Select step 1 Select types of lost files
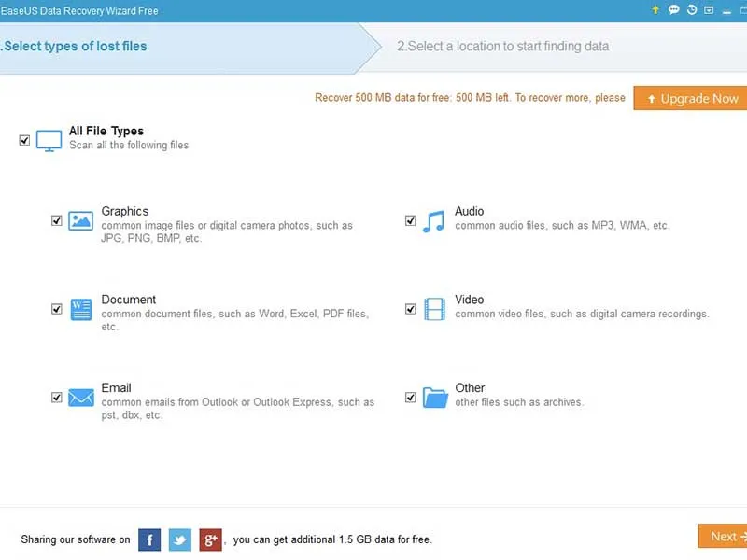This screenshot has height=560, width=747. (x=75, y=46)
